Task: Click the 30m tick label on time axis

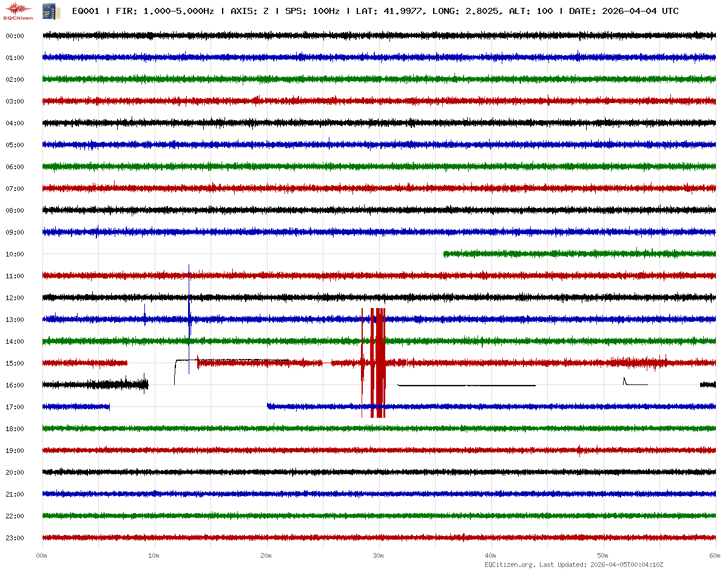Action: tap(379, 556)
